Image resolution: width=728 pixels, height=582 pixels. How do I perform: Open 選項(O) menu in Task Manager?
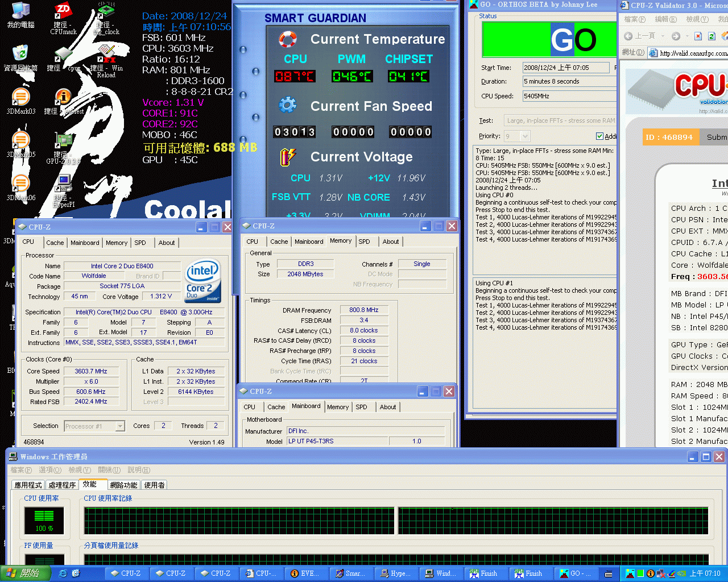(50, 470)
